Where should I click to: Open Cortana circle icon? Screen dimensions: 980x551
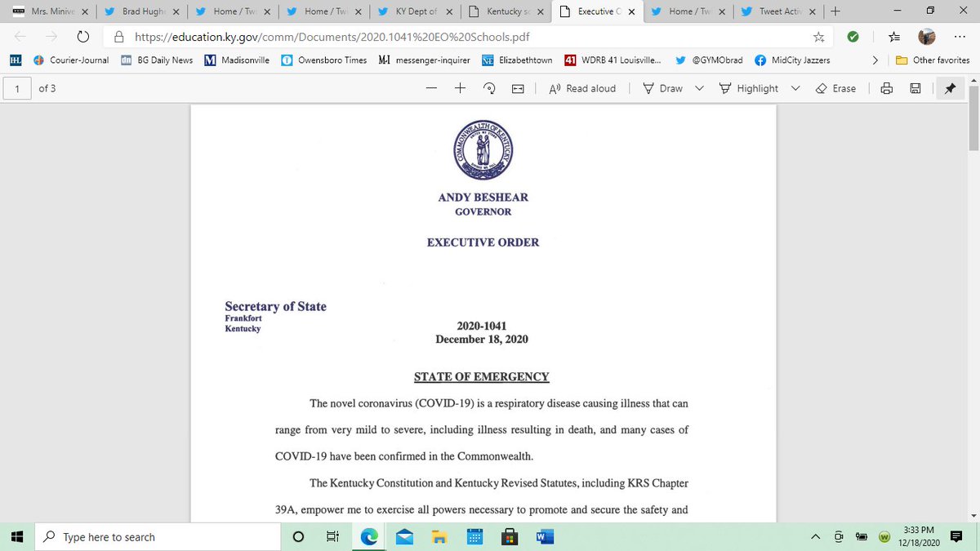(x=298, y=536)
